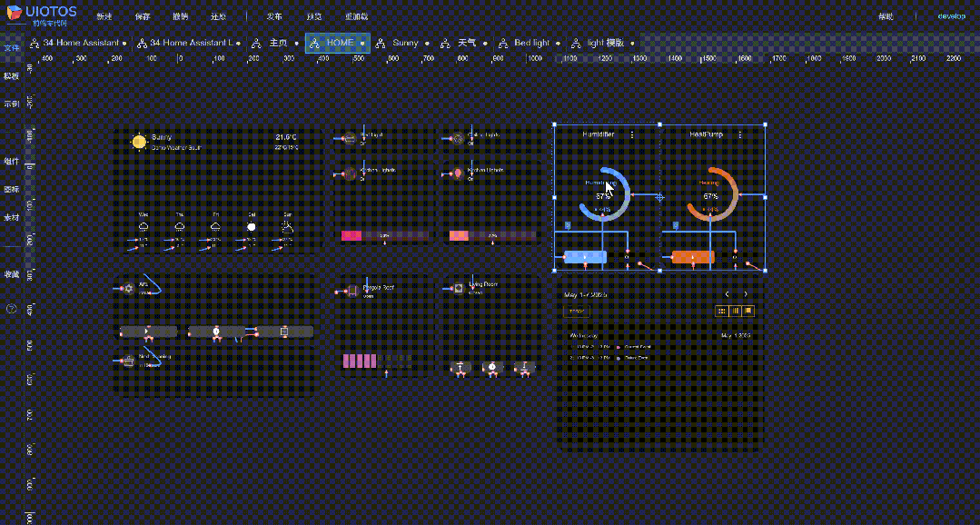This screenshot has width=980, height=525.
Task: Click the tree icon on the HOME tab
Action: (x=314, y=43)
